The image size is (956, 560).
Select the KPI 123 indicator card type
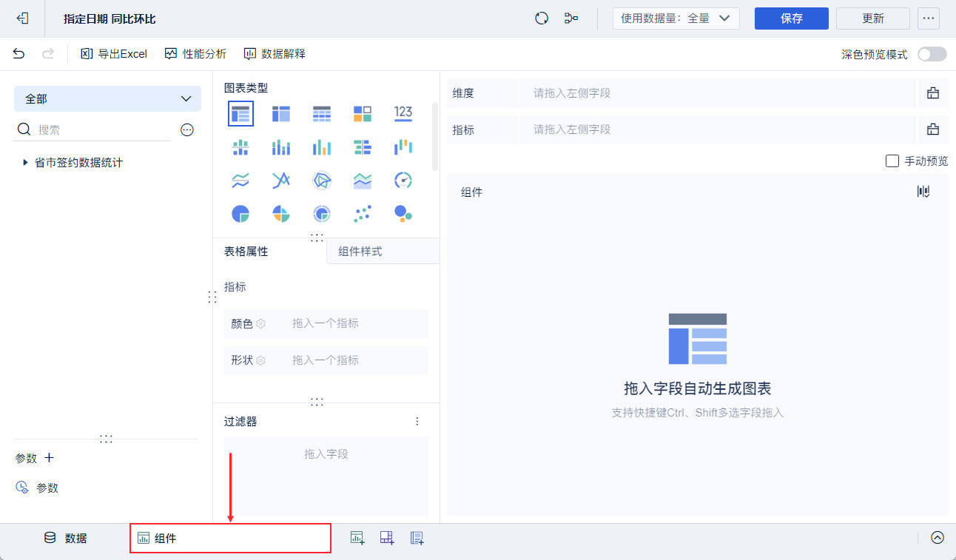[403, 113]
